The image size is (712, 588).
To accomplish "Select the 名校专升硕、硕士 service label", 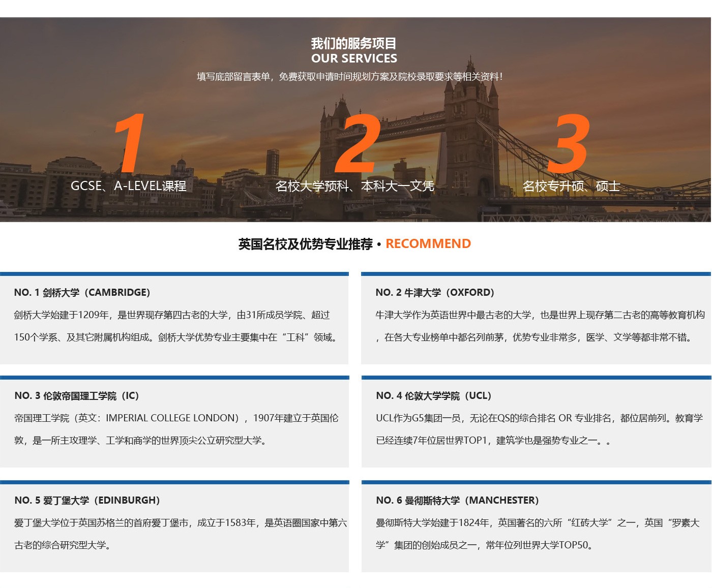I will 572,186.
